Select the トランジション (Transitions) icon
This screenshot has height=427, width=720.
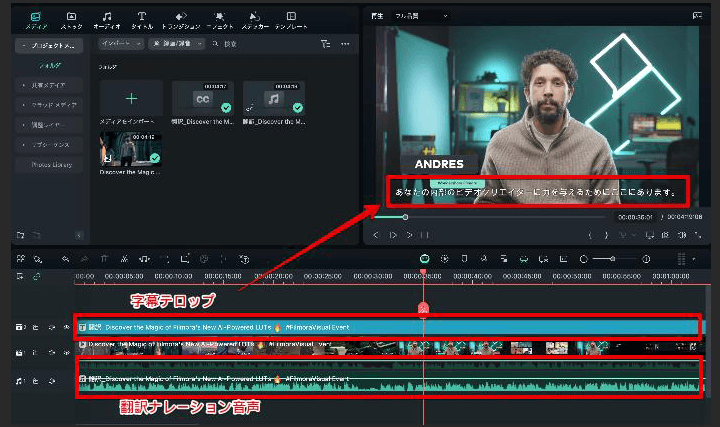pyautogui.click(x=184, y=20)
